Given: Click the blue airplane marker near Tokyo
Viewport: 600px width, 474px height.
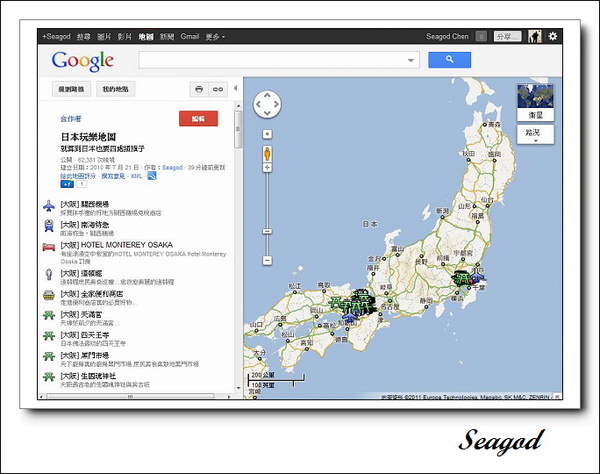Looking at the screenshot, I should 477,275.
